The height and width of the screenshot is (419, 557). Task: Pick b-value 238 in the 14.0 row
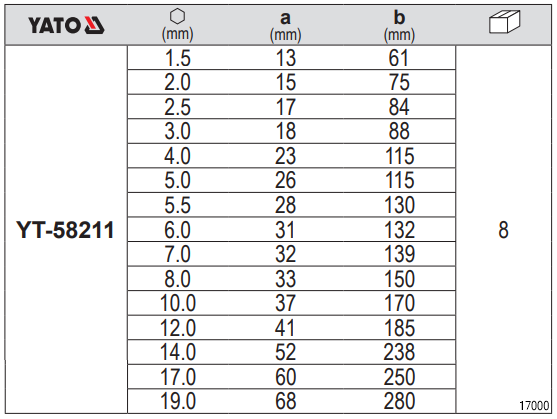coord(399,353)
